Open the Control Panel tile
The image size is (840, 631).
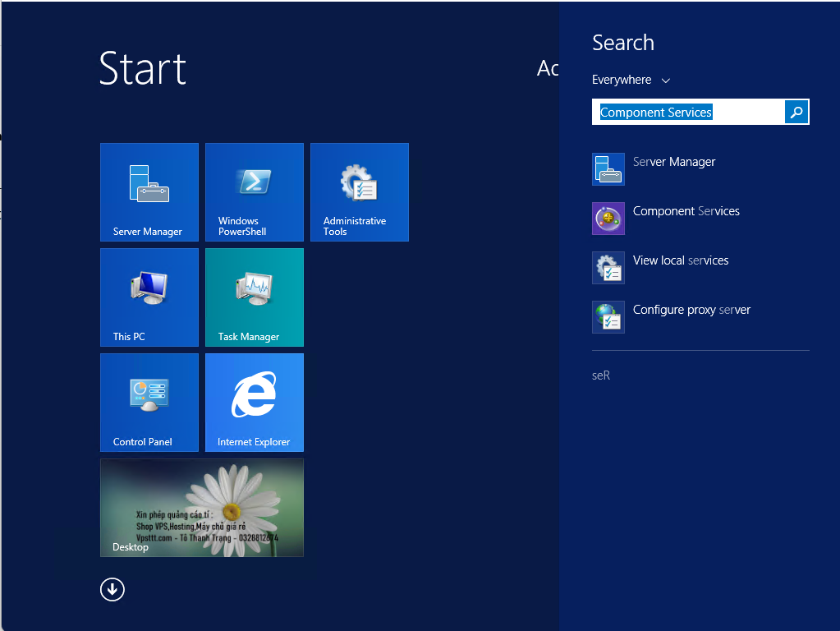click(149, 402)
